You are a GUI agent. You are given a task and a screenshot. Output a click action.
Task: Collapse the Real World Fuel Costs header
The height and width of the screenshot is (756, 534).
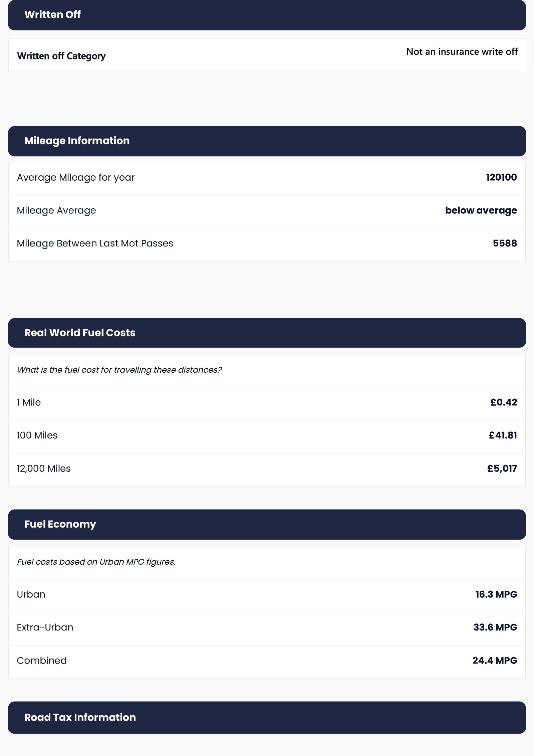(267, 333)
